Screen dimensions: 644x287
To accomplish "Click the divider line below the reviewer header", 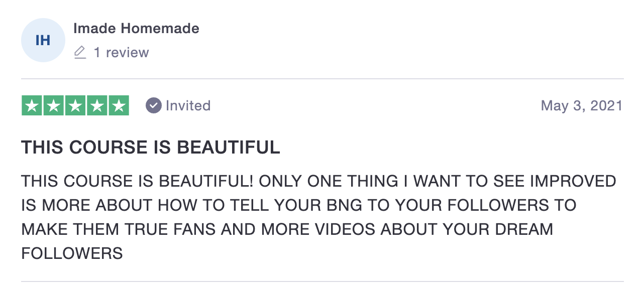I will pos(322,79).
